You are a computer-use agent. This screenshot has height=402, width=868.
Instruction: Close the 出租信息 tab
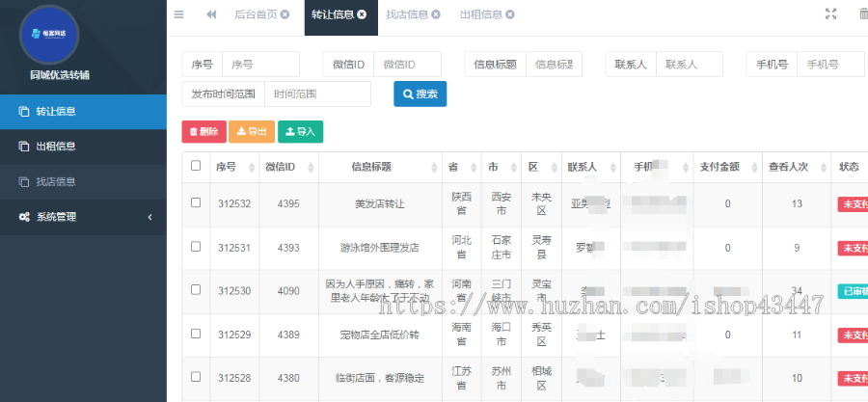510,14
